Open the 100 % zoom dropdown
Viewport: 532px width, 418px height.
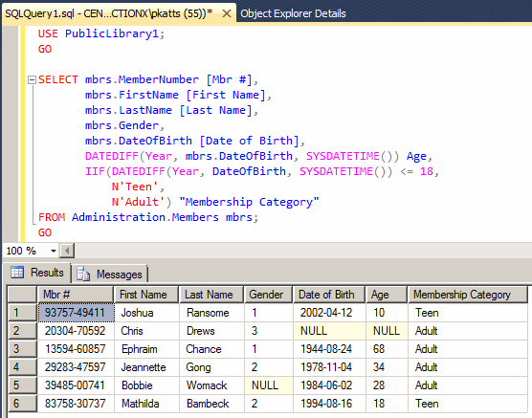tap(54, 251)
